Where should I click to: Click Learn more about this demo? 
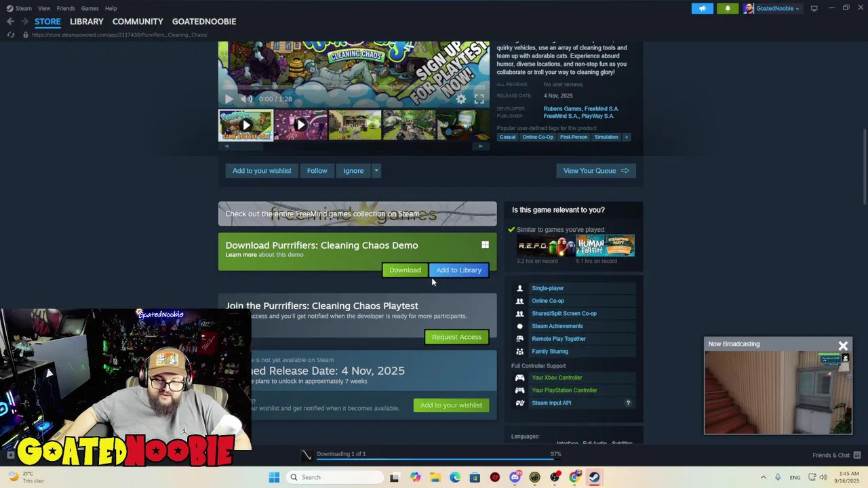coord(241,255)
